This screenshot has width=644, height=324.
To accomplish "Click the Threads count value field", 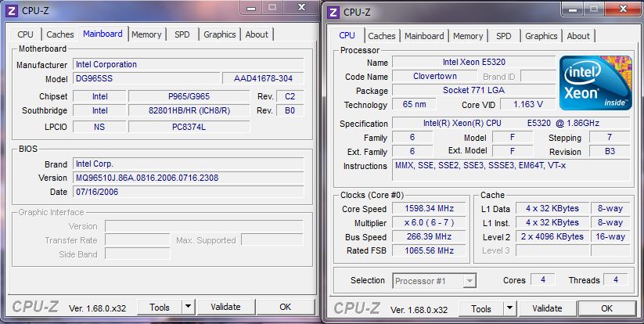I will (615, 279).
